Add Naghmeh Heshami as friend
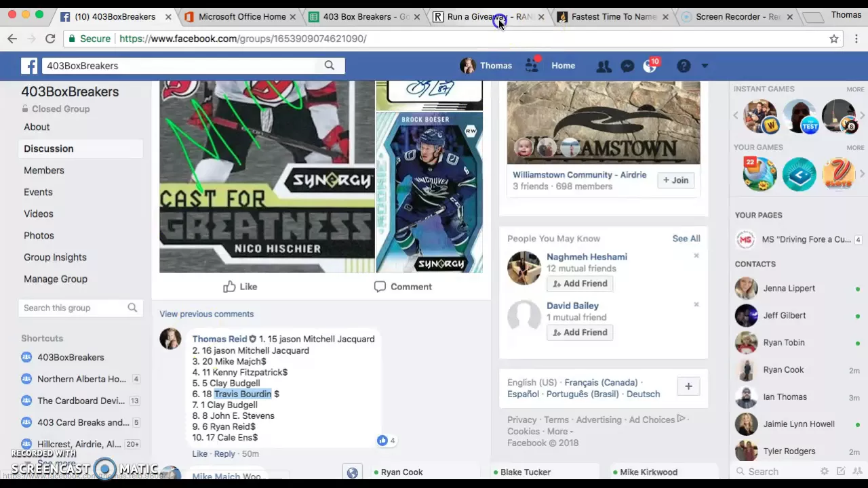Screen dimensions: 868x488 (580, 283)
